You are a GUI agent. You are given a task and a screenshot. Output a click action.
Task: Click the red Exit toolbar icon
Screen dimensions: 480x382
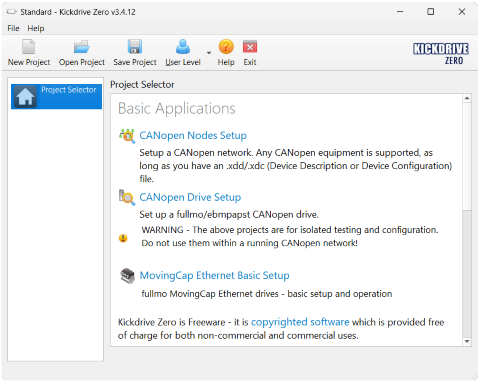pos(250,47)
